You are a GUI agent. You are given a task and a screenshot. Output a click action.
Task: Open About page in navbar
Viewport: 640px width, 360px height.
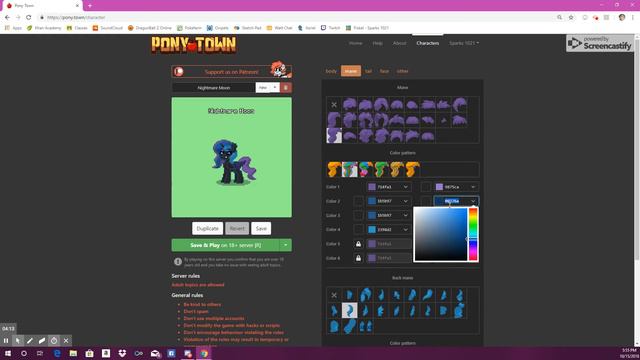399,43
